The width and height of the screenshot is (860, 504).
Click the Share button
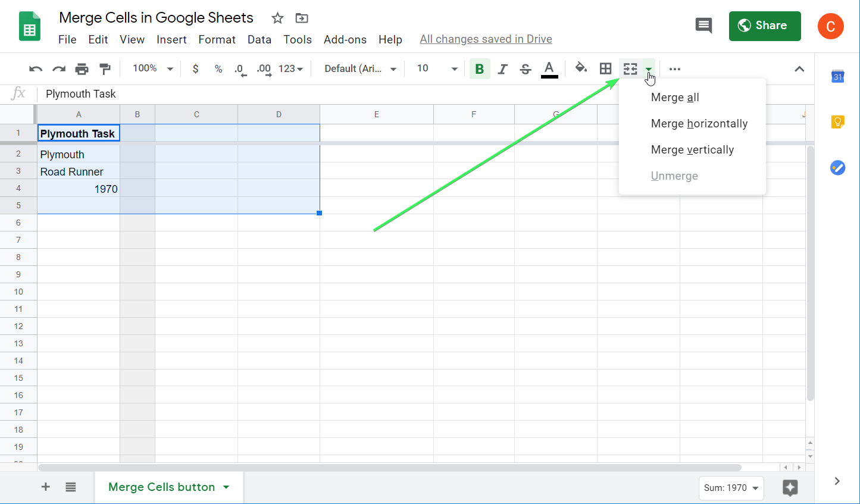pyautogui.click(x=765, y=26)
